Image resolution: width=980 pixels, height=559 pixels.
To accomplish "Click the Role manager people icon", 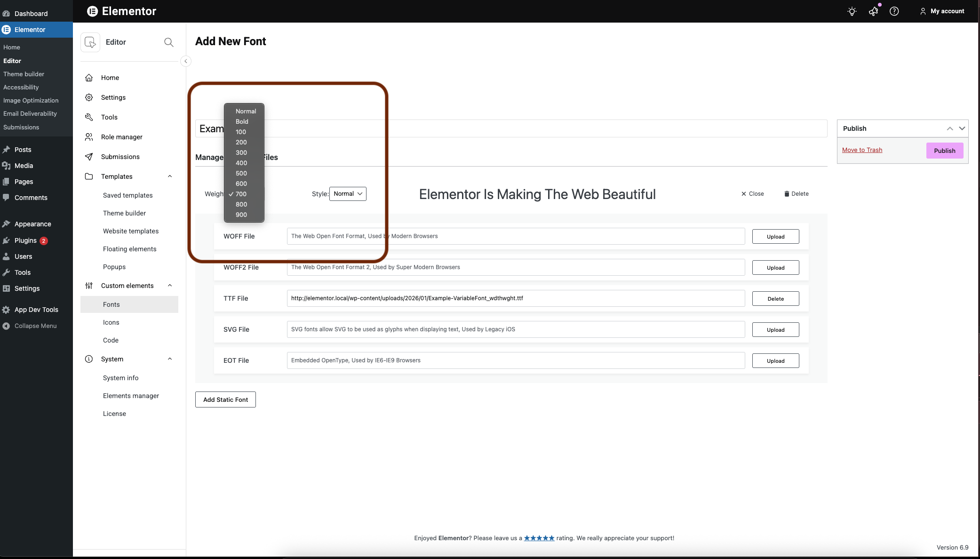I will pyautogui.click(x=89, y=137).
